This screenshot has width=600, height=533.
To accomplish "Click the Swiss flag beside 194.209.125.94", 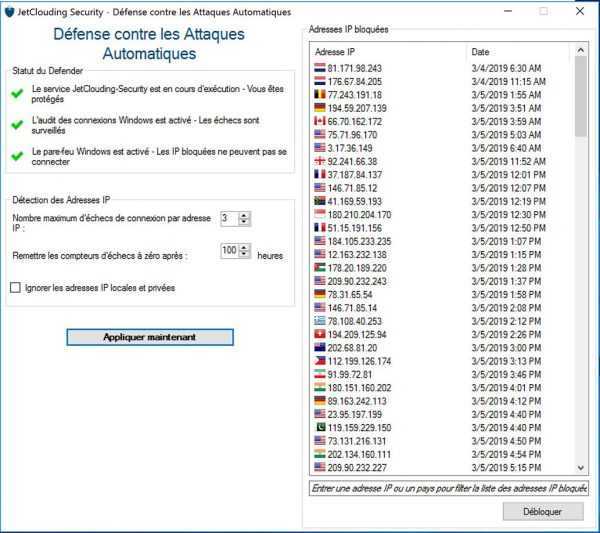I will click(320, 334).
